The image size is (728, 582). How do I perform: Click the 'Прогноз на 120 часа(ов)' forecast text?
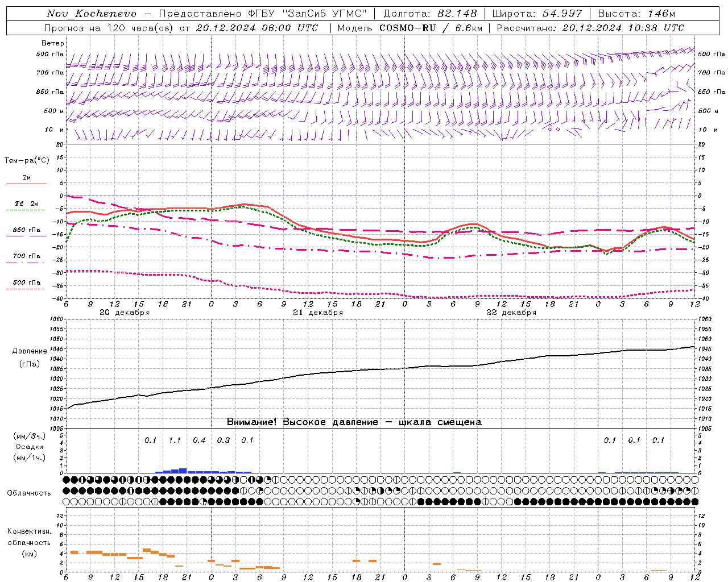109,28
